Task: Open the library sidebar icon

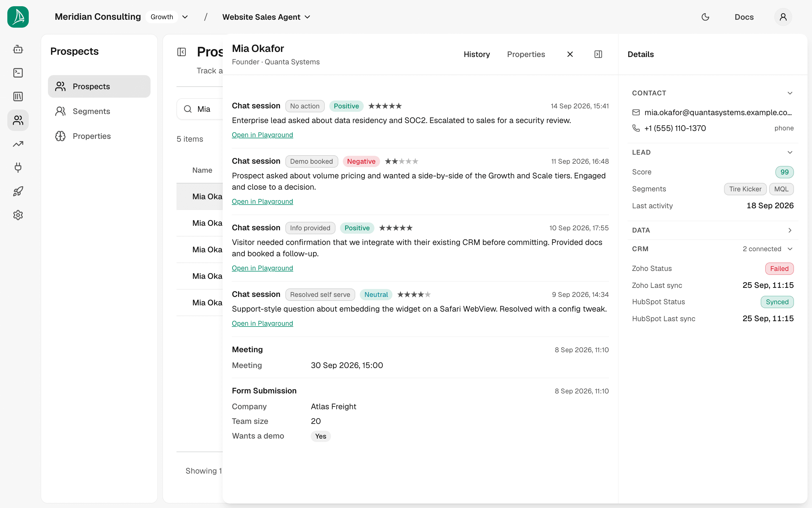Action: click(18, 97)
